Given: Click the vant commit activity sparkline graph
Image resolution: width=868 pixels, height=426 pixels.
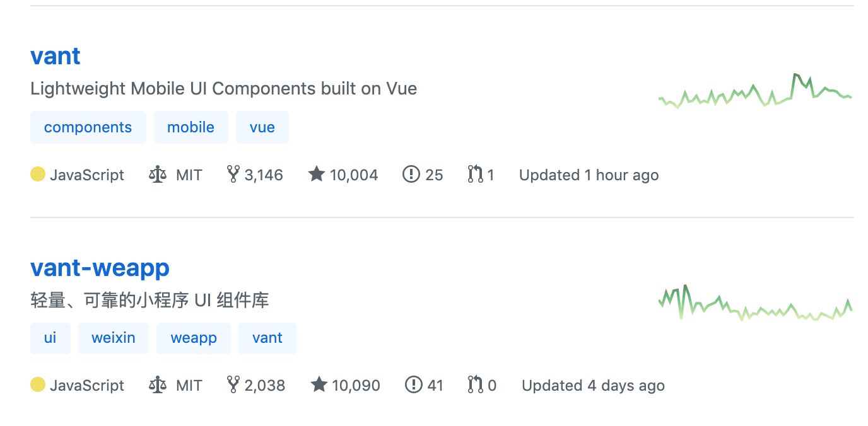Looking at the screenshot, I should click(755, 92).
